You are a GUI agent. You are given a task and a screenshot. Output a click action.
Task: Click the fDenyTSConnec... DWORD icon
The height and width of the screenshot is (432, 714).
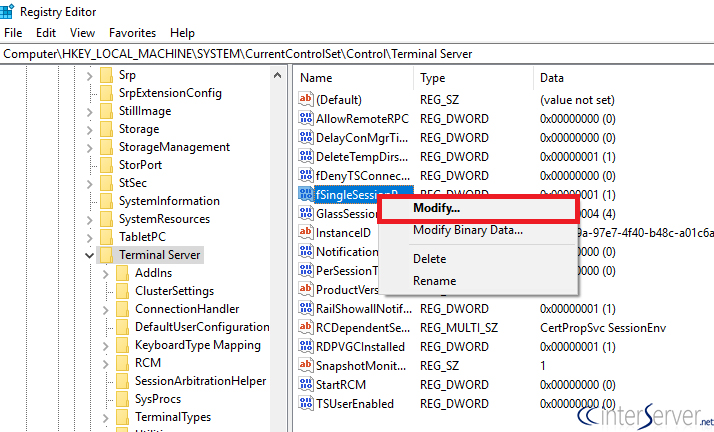306,175
